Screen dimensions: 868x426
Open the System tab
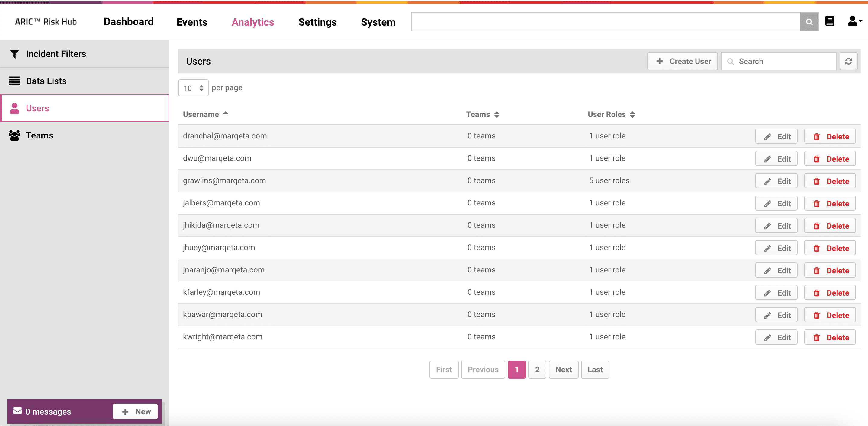(378, 22)
